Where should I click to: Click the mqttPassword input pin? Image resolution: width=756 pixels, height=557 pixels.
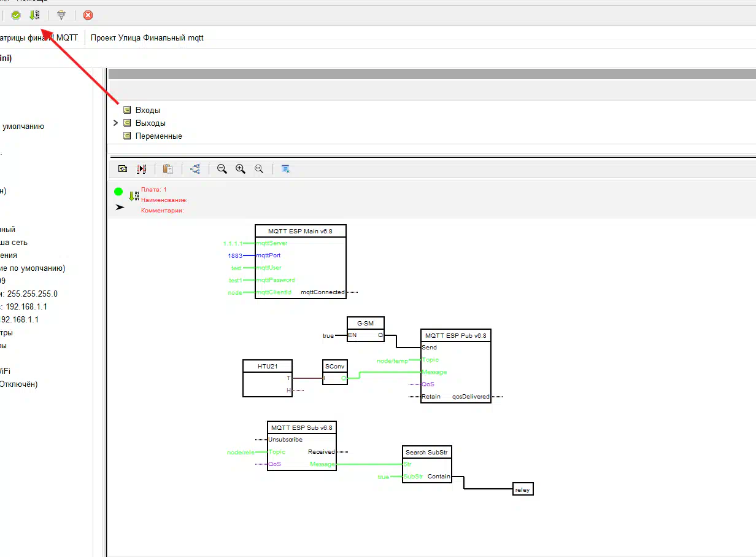275,280
